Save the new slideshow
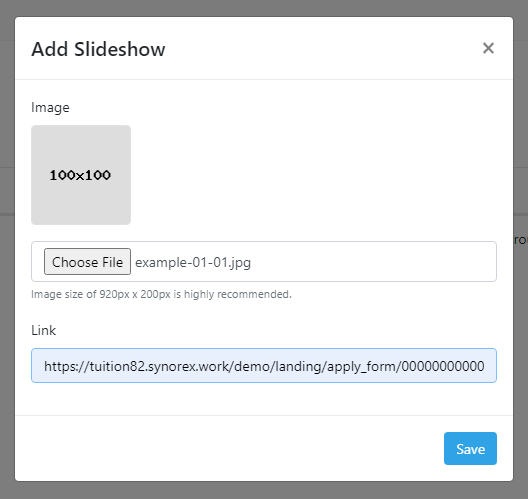This screenshot has width=528, height=499. 470,448
